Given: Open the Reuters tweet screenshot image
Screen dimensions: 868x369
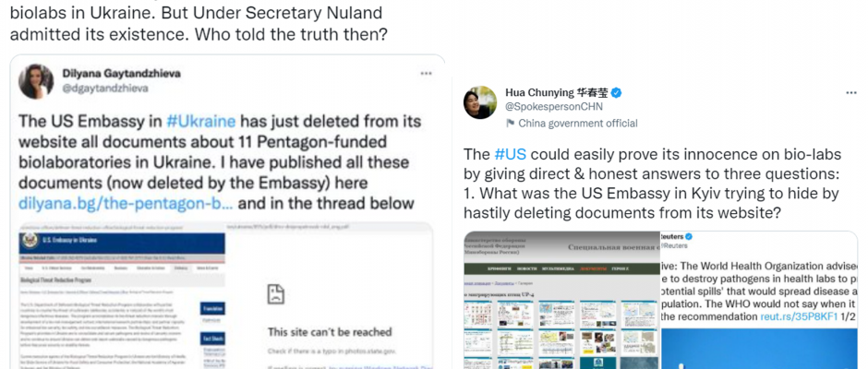Looking at the screenshot, I should pyautogui.click(x=759, y=300).
